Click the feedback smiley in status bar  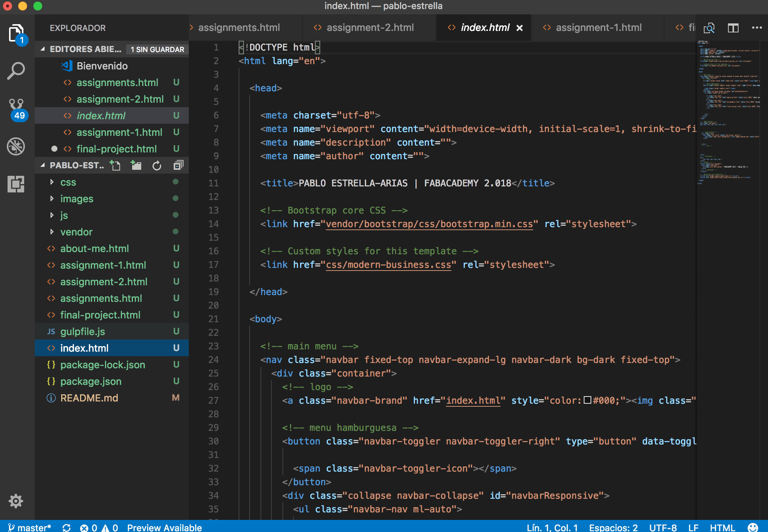[753, 527]
